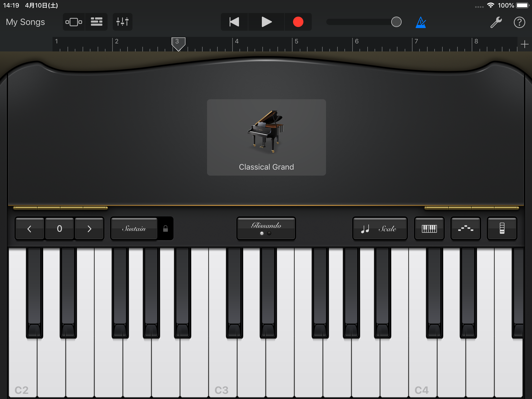
Task: Open help question mark
Action: point(520,22)
